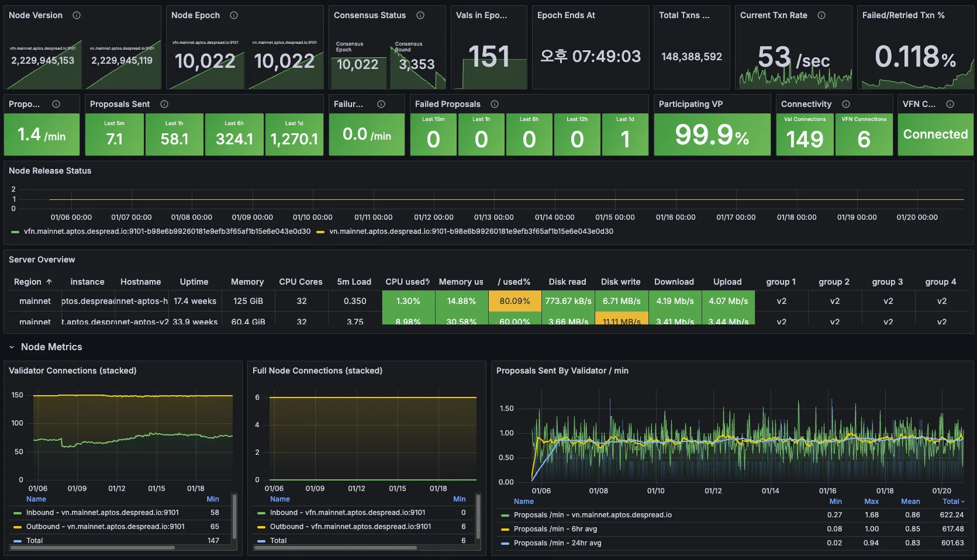Screen dimensions: 977x560
Task: Click the Connectivity panel info icon
Action: coord(846,104)
